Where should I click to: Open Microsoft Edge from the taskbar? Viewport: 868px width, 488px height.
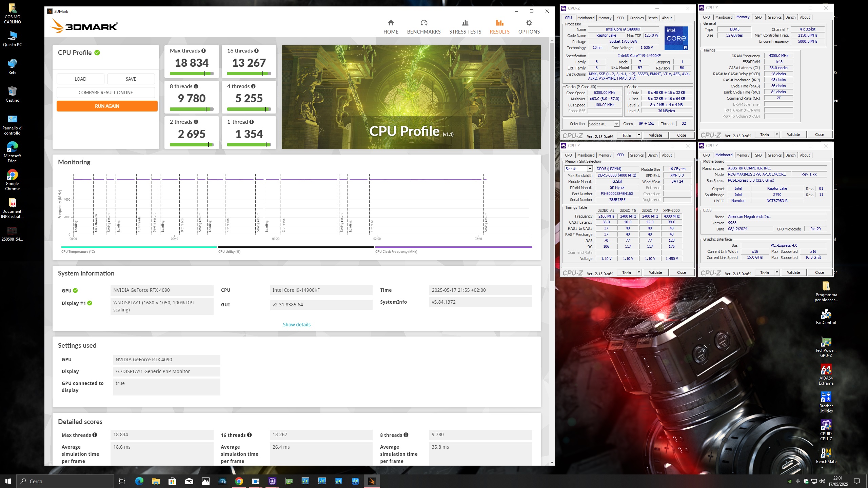click(x=139, y=481)
